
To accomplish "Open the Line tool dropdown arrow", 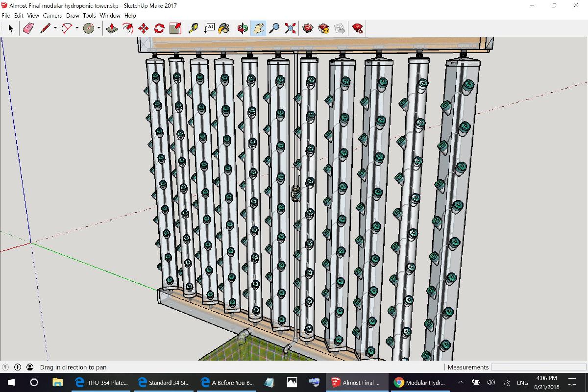I will click(54, 28).
